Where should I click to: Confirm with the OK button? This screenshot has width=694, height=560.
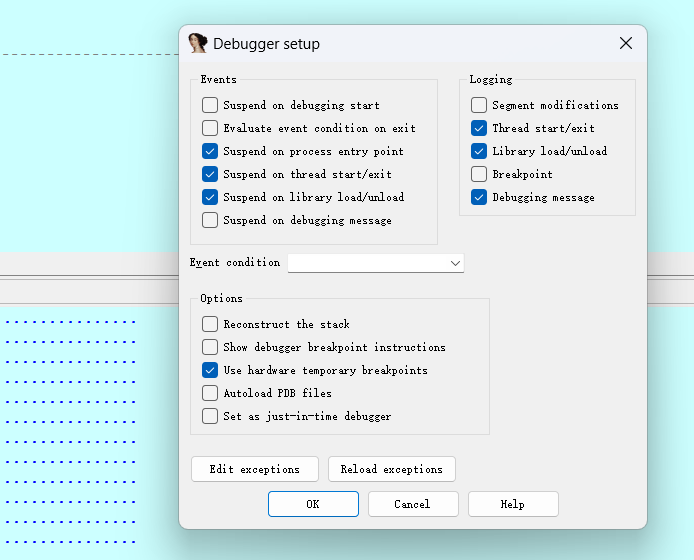coord(313,504)
